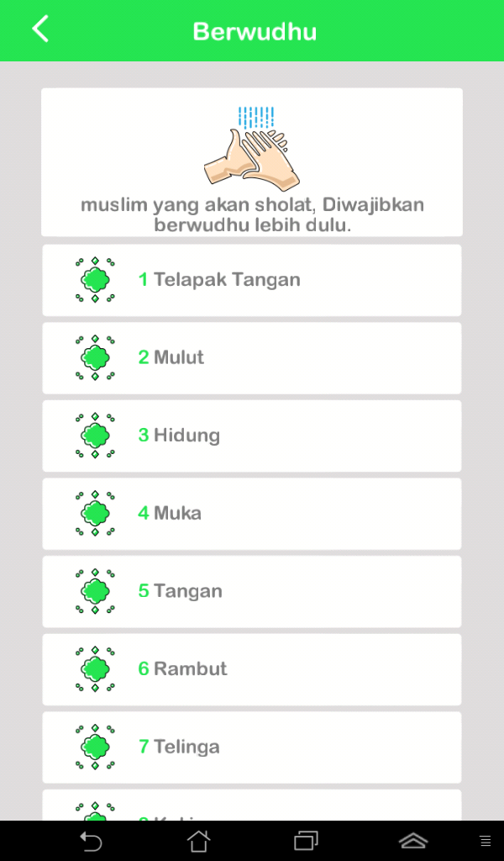
Task: Open step 1 Telapak Tangan
Action: [252, 279]
